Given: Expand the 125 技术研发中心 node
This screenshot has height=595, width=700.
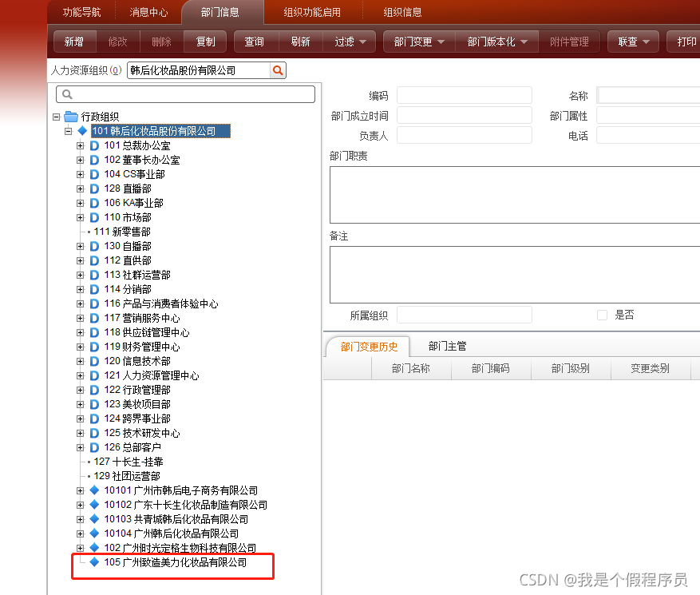Looking at the screenshot, I should click(x=81, y=433).
